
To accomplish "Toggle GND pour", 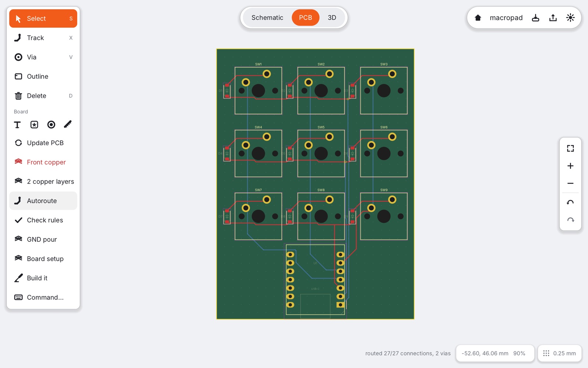I will pos(43,240).
